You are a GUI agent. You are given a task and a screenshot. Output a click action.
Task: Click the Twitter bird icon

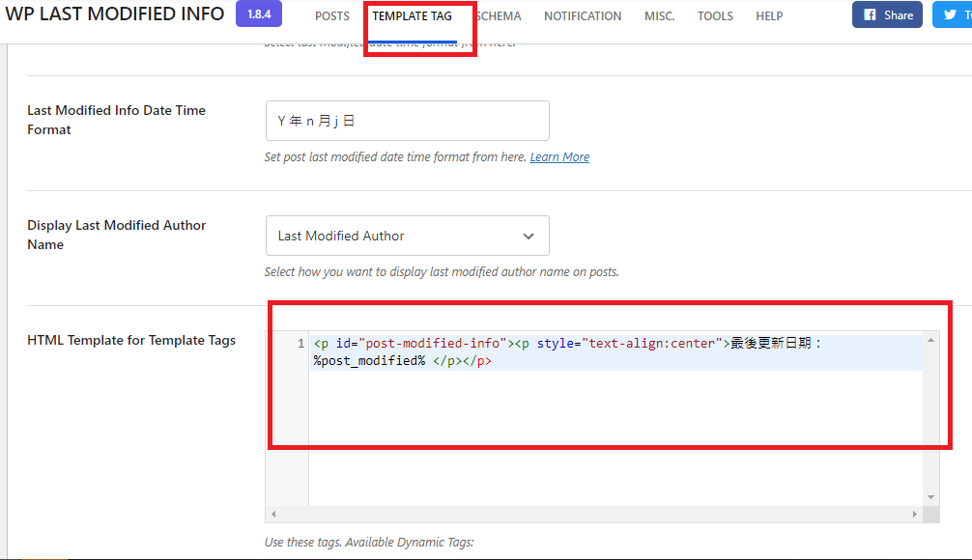click(x=950, y=14)
